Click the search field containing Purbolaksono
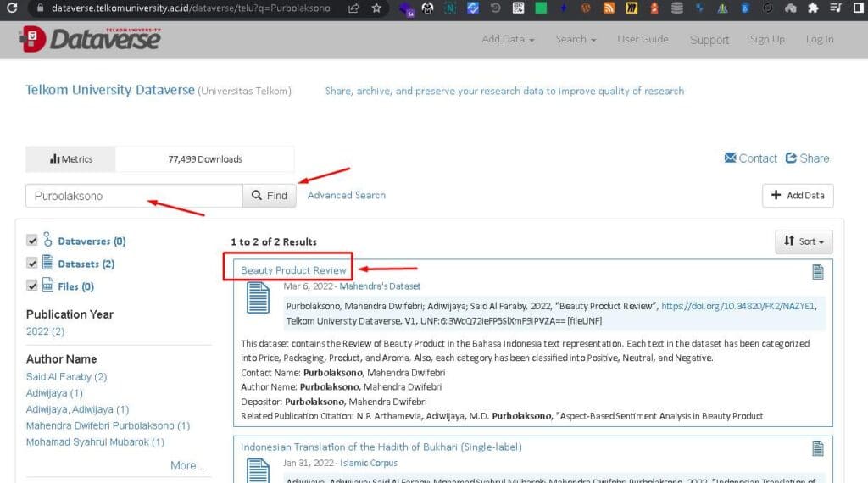This screenshot has height=483, width=868. click(134, 196)
